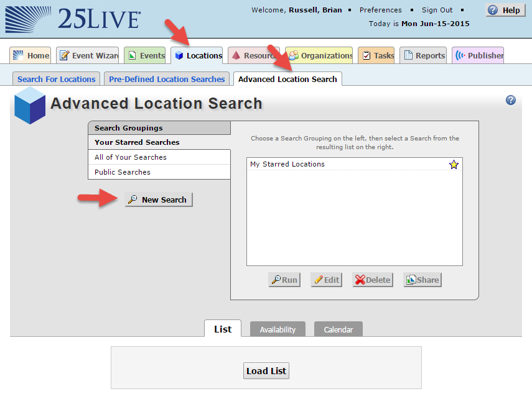Screen dimensions: 532x399
Task: Switch to the Events tab
Action: click(x=145, y=55)
